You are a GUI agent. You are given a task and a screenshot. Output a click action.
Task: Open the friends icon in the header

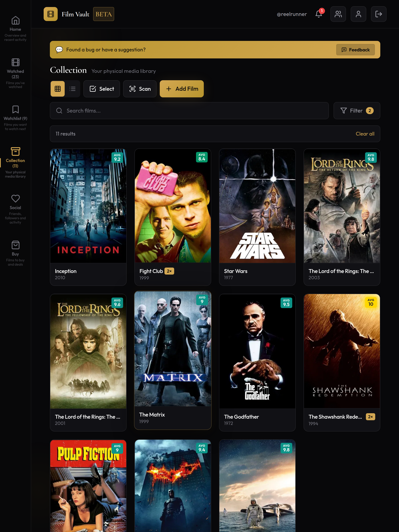(x=338, y=14)
